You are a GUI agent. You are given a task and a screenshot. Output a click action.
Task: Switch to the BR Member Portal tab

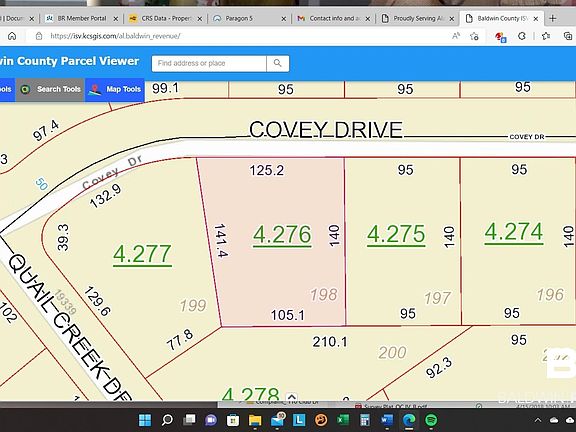(82, 18)
